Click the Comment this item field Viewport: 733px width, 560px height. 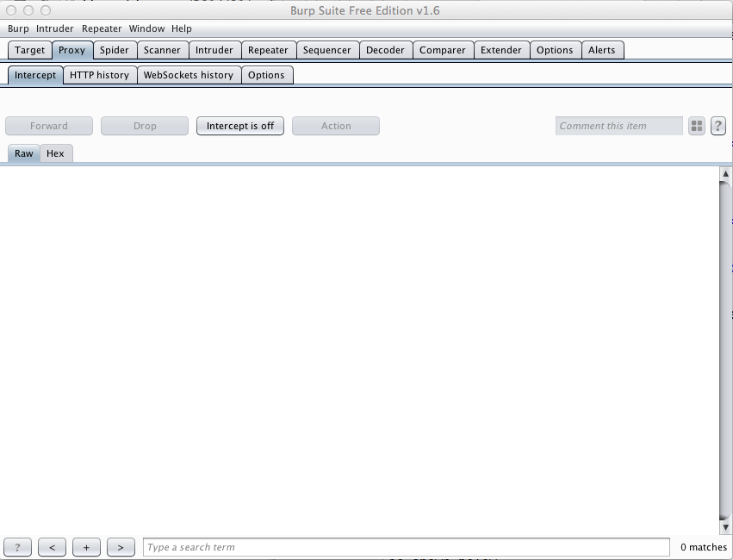(618, 126)
